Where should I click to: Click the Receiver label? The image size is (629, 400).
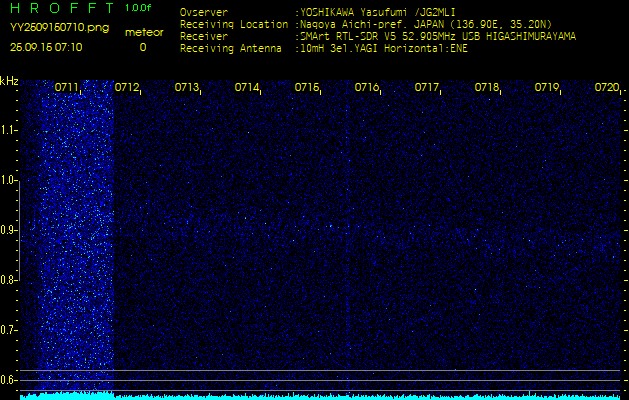tap(204, 37)
